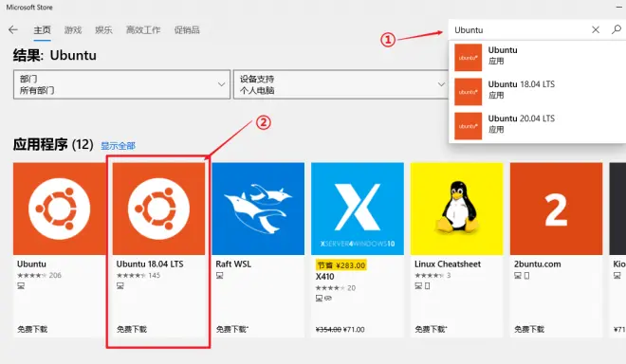Click 免费下载 under Linux Cheatsheet

(x=431, y=329)
